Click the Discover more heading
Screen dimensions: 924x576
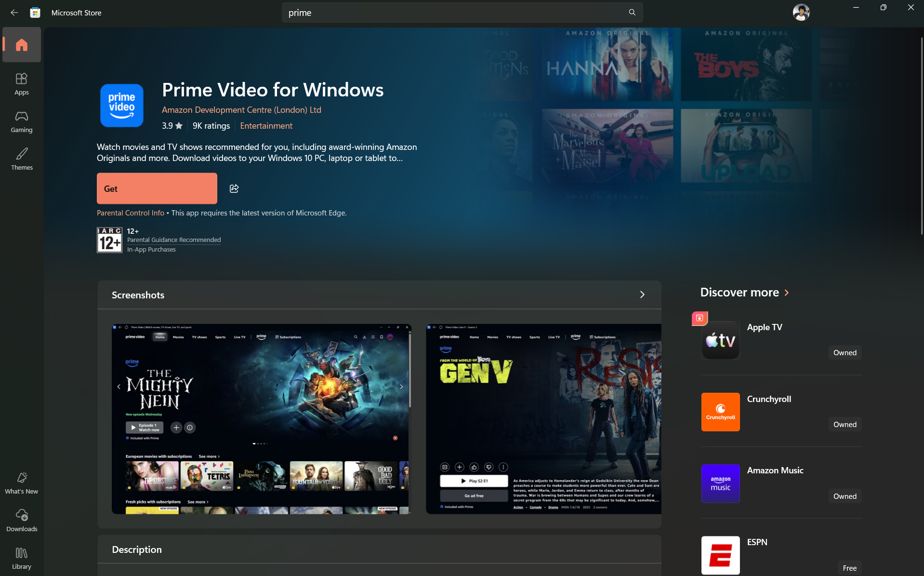739,293
